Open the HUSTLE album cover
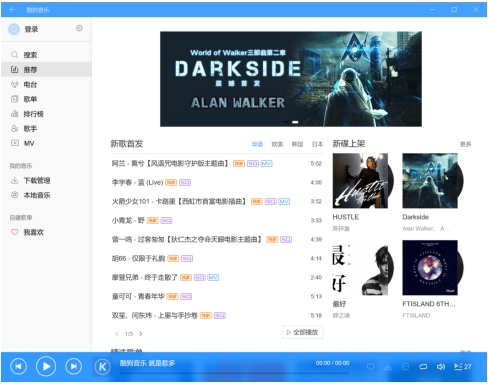 360,181
